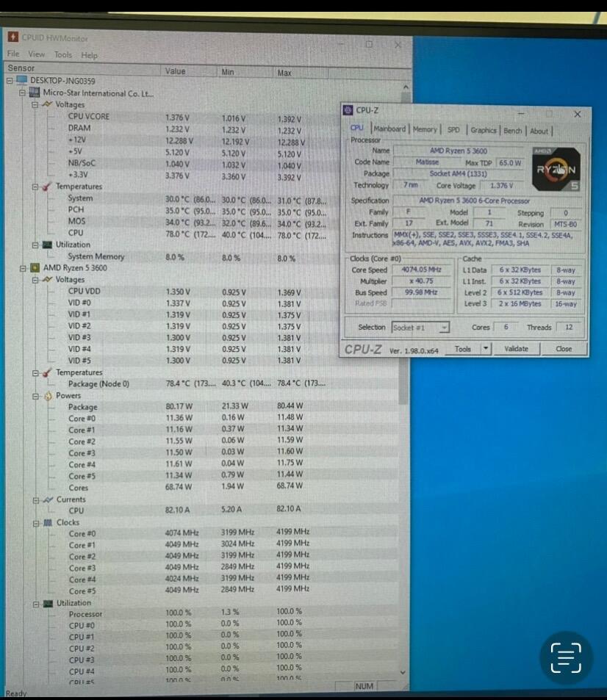This screenshot has height=700, width=607.
Task: Collapse the Powers group
Action: pos(35,396)
